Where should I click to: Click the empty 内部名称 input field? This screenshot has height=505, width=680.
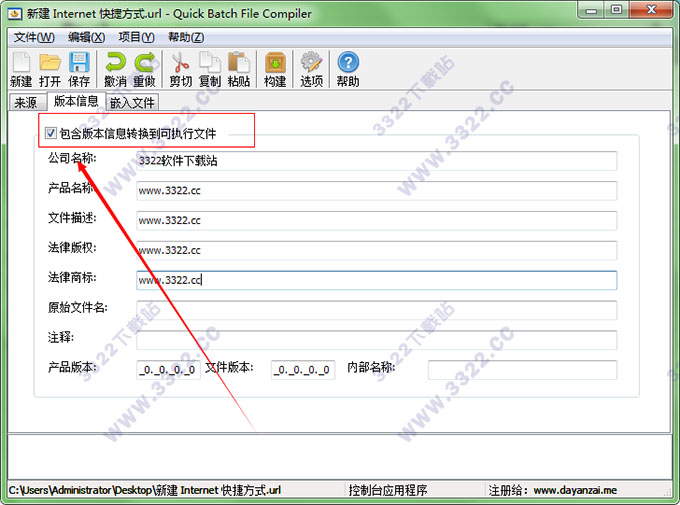click(522, 370)
